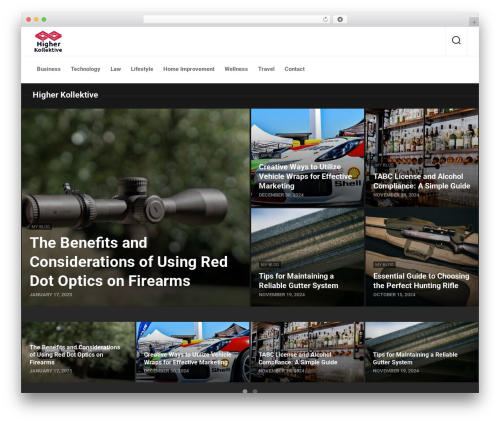Reload page via address bar refresh icon
Screen dimensions: 500x423
click(325, 20)
